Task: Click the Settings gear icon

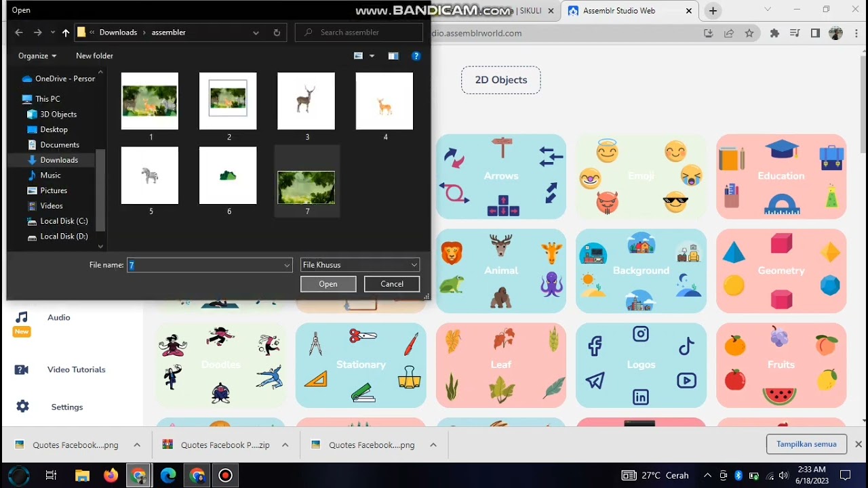Action: coord(22,407)
